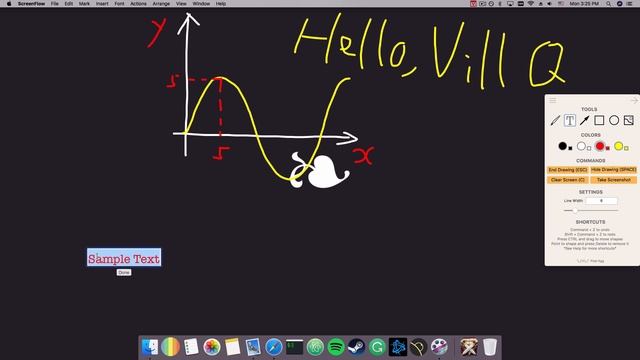Click Hide Drawing (SPACE) button
The height and width of the screenshot is (360, 640).
point(613,170)
